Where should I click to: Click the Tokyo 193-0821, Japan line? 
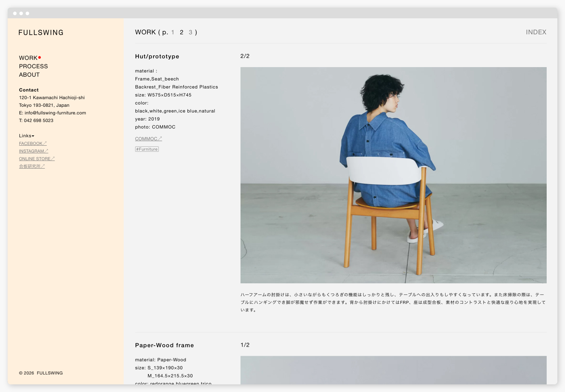click(x=44, y=105)
